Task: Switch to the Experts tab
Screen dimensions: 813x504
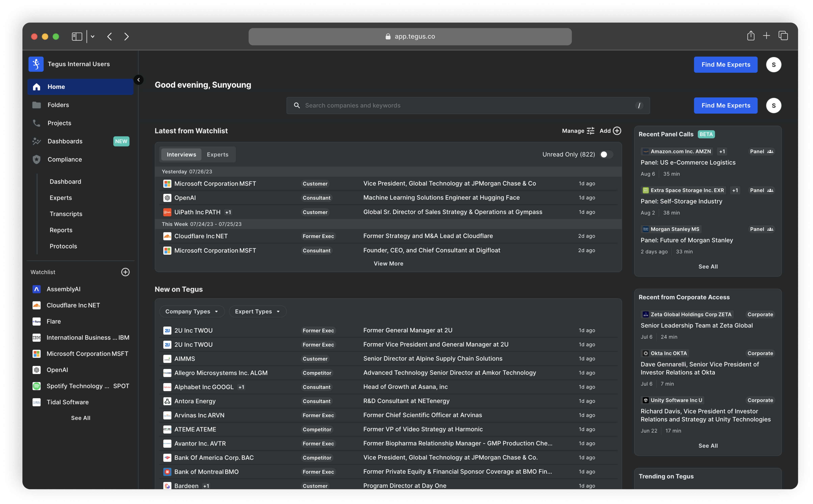Action: click(217, 154)
